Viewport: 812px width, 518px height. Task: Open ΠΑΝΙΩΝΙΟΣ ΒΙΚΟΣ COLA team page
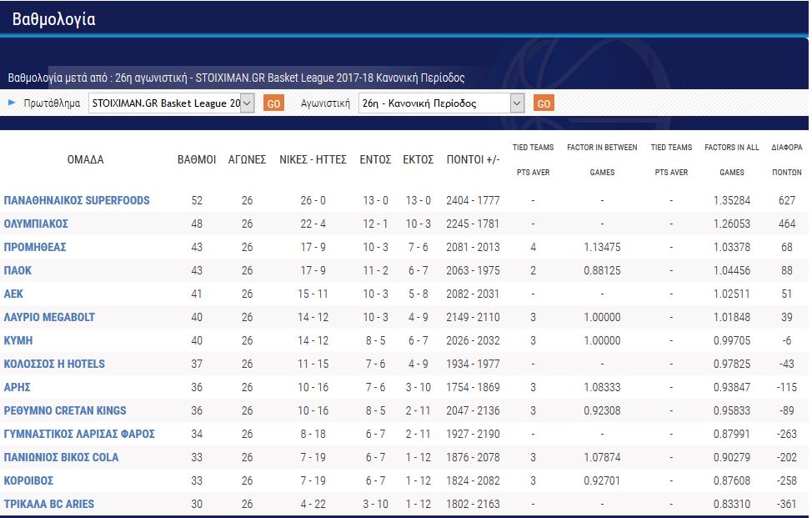click(61, 457)
